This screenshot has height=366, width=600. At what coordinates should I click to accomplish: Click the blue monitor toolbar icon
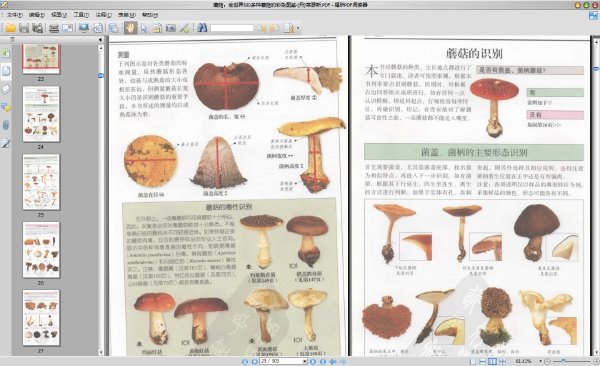[84, 28]
